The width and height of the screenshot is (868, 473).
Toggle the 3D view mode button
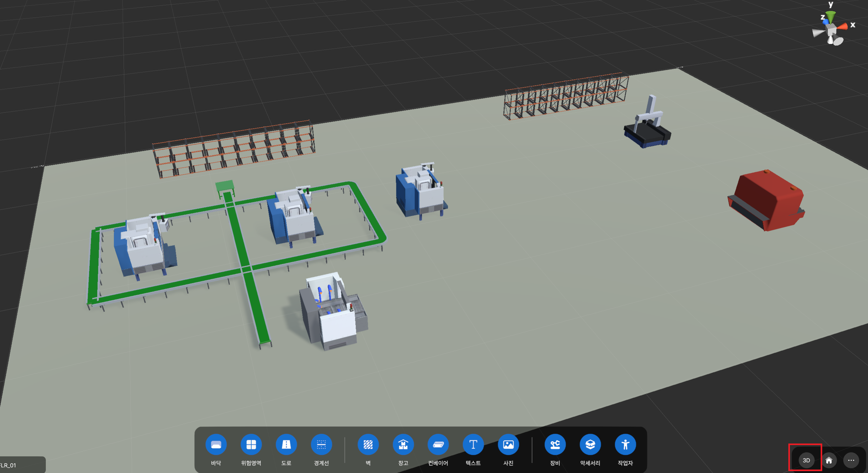pyautogui.click(x=806, y=460)
